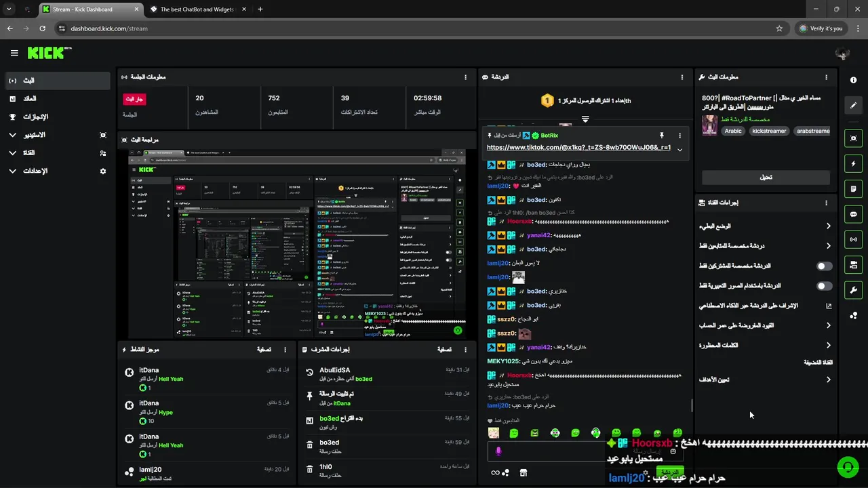The height and width of the screenshot is (488, 868).
Task: Open the shop icon below chat input
Action: 523,472
